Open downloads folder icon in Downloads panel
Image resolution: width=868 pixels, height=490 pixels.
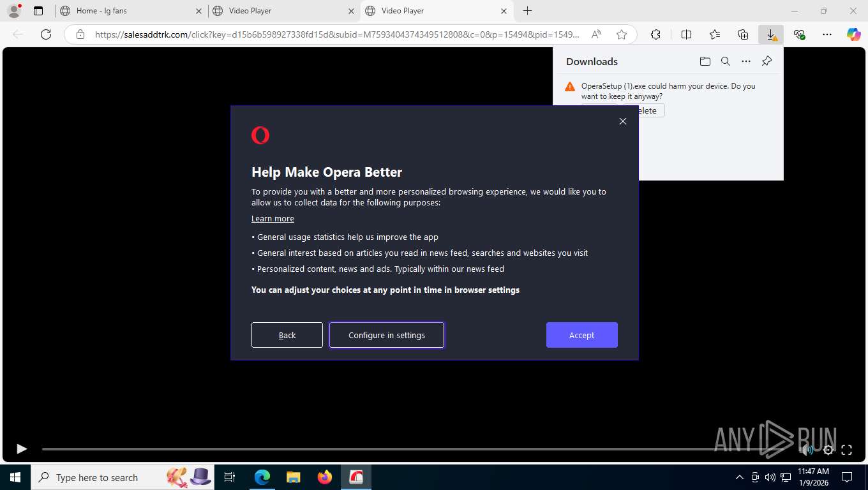pyautogui.click(x=705, y=61)
